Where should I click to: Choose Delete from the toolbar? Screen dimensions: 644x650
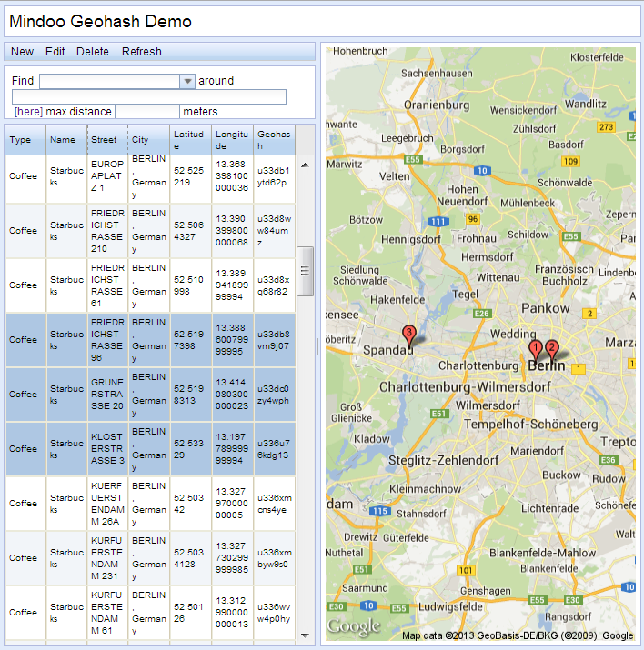pos(93,52)
